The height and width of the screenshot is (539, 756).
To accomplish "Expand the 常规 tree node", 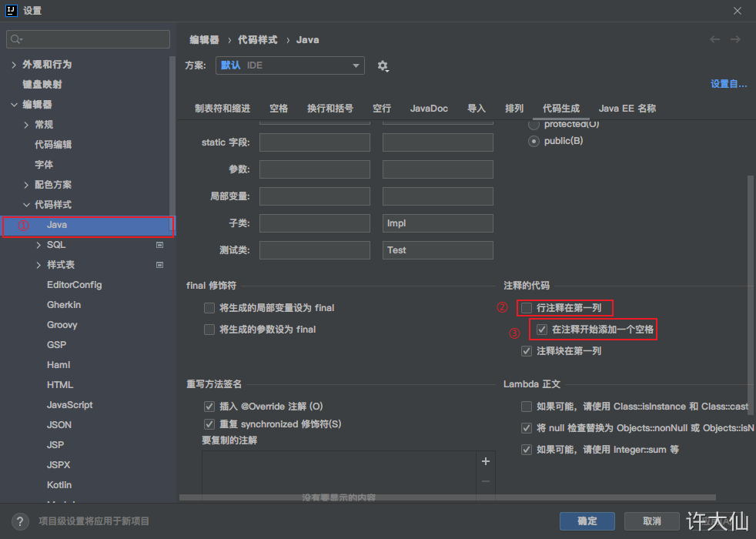I will (26, 125).
